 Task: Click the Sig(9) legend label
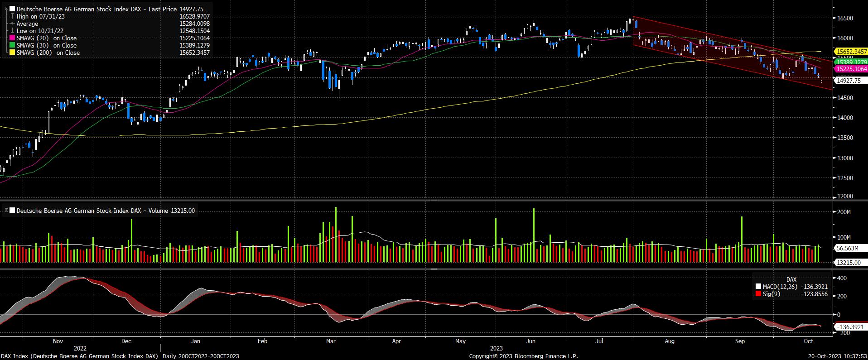click(x=772, y=294)
